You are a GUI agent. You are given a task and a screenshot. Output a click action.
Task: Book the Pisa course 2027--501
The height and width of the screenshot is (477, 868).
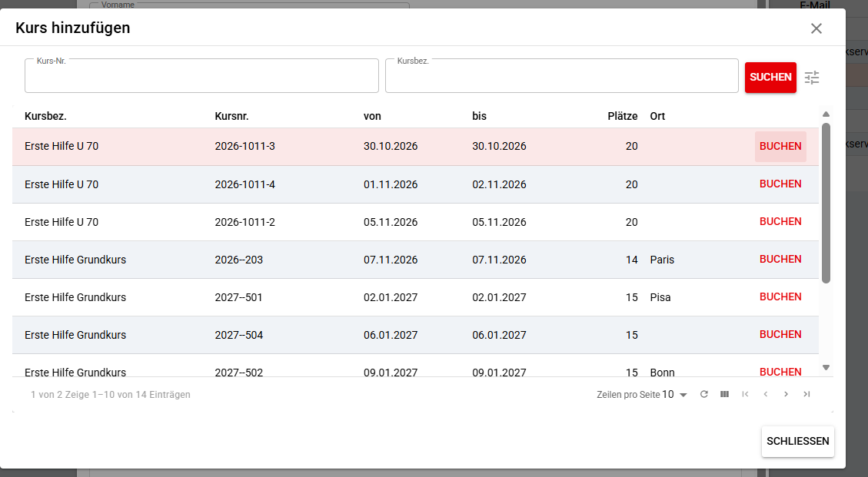click(x=780, y=297)
